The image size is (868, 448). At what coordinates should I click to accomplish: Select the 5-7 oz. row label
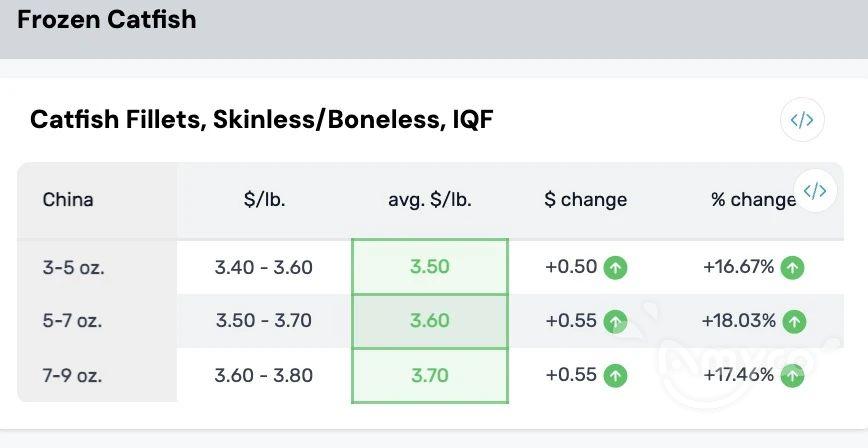[x=72, y=321]
